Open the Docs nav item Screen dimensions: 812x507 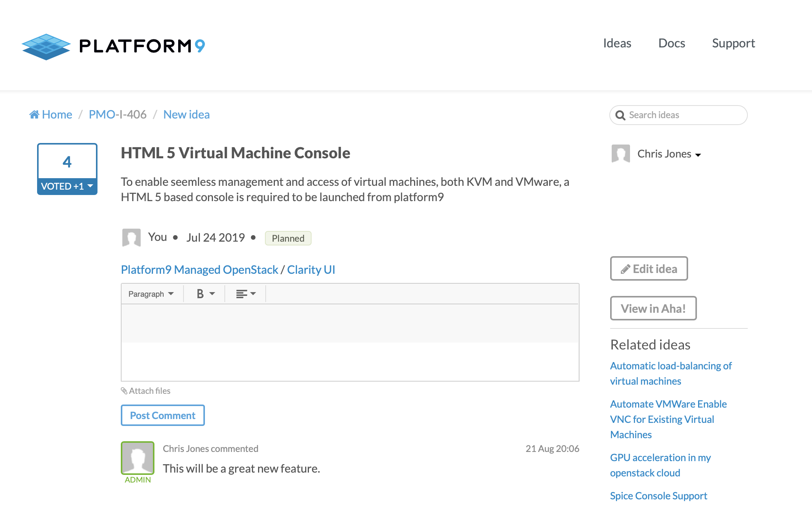671,43
